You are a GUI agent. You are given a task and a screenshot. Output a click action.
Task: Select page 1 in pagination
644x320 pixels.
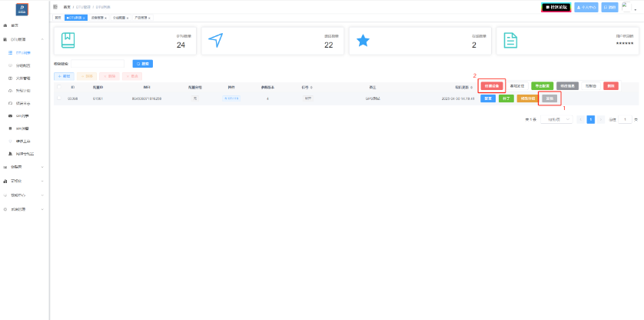click(x=591, y=119)
